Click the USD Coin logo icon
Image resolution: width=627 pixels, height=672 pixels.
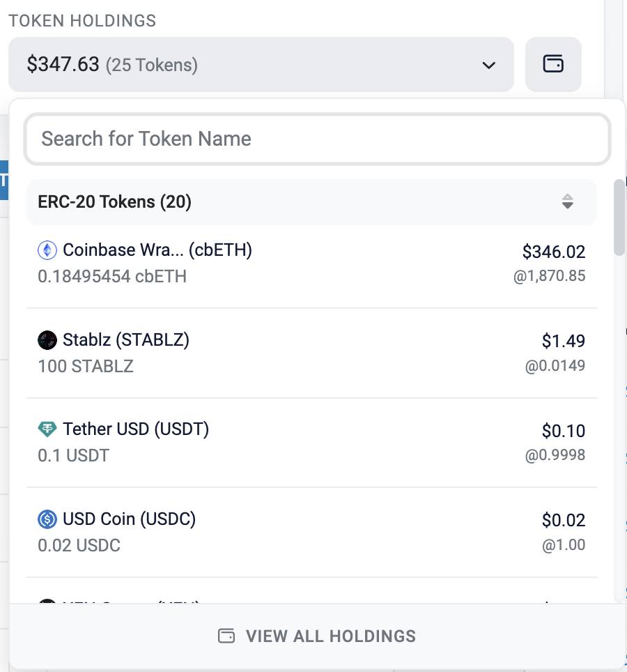(x=47, y=519)
